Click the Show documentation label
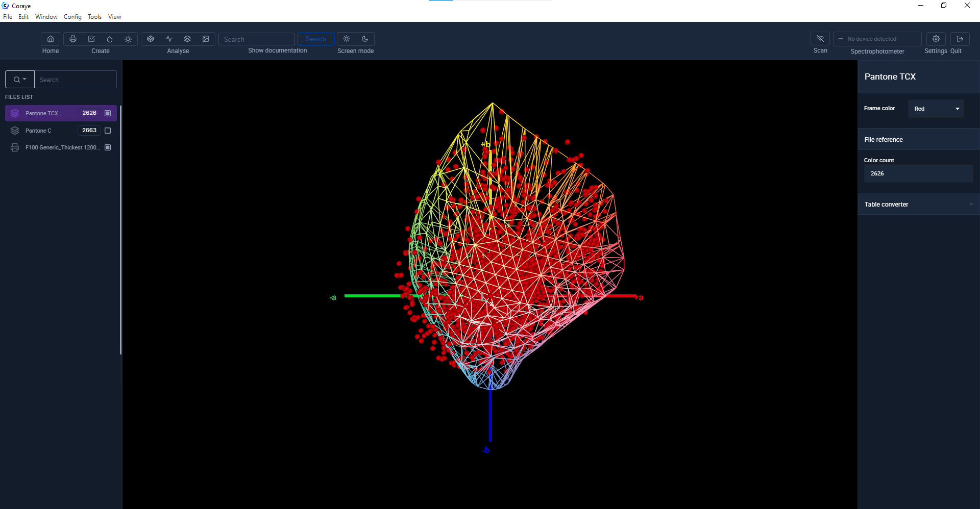The width and height of the screenshot is (980, 509). (x=278, y=50)
